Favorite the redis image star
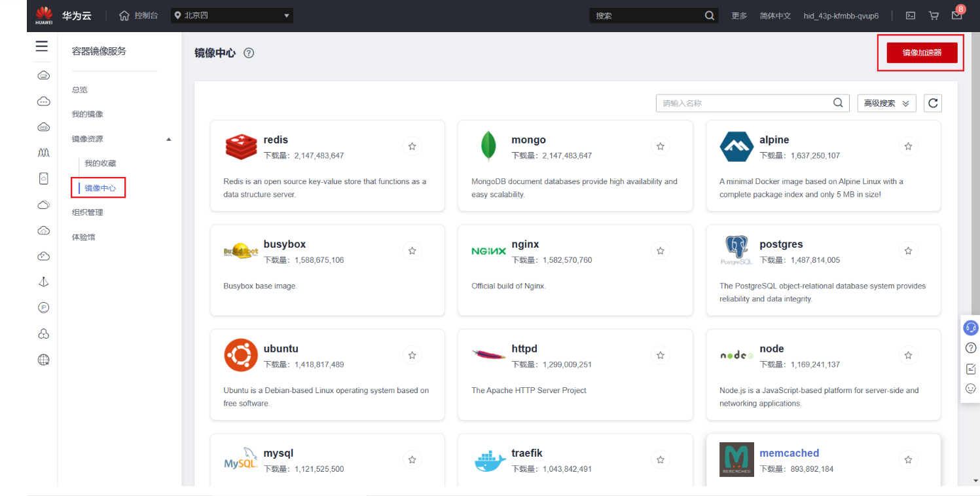 412,146
